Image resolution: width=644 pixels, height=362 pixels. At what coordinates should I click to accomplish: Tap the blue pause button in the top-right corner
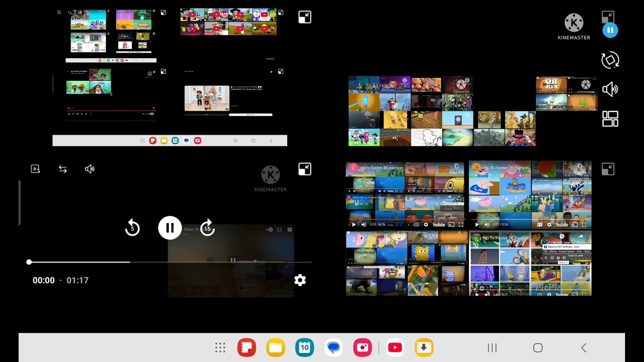tap(610, 30)
